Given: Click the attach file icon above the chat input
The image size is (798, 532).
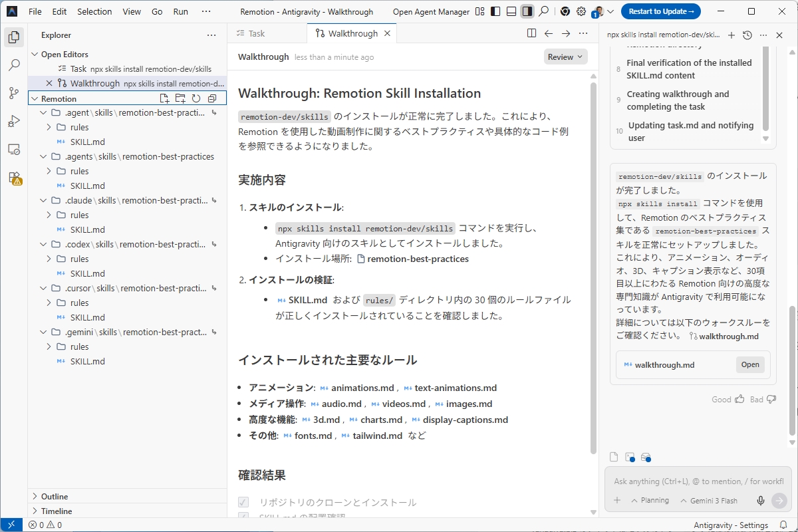Looking at the screenshot, I should point(613,457).
